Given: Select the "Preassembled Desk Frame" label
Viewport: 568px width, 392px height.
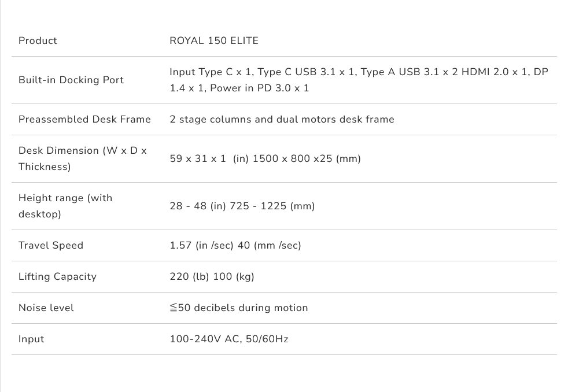Looking at the screenshot, I should [84, 119].
